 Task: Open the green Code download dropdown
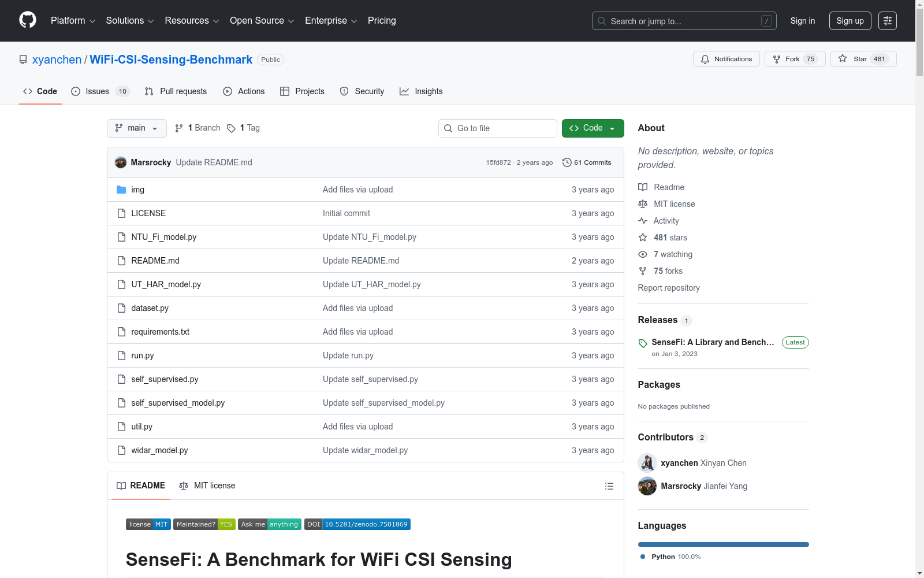[x=593, y=128]
